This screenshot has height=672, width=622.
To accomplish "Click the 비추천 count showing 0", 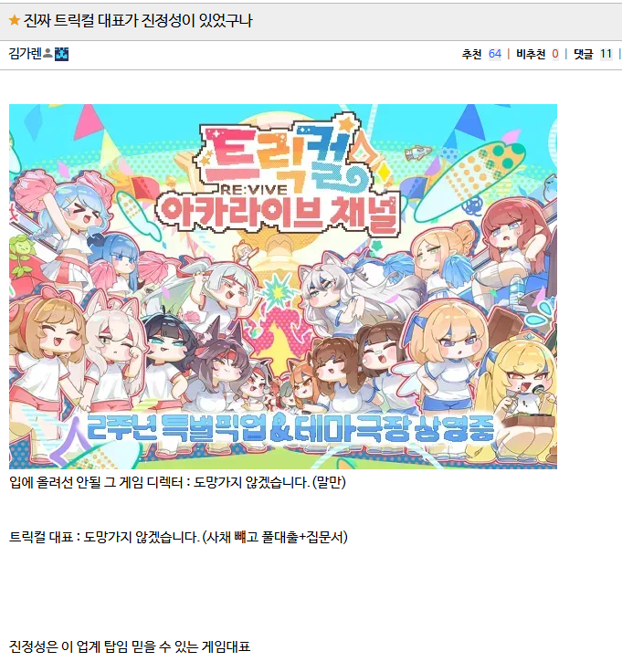I will (555, 54).
